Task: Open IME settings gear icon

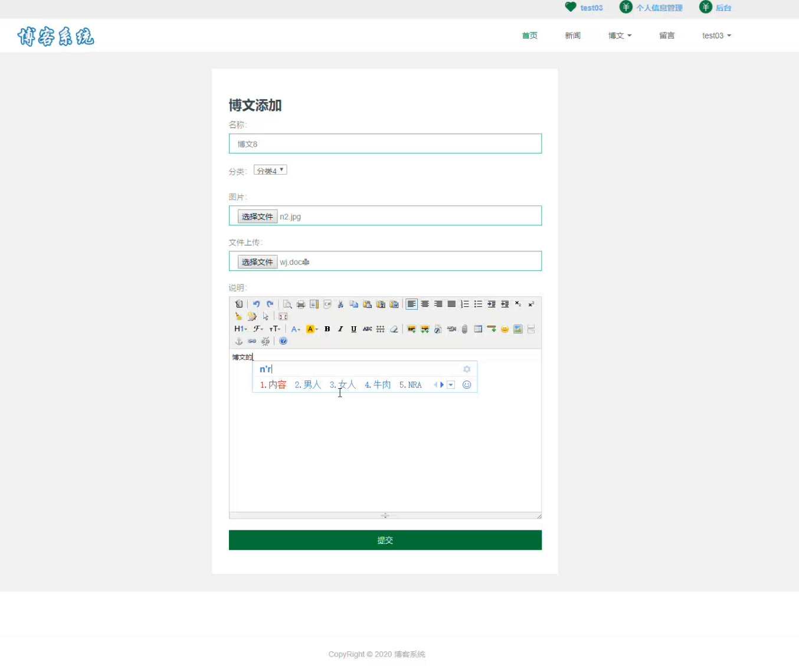Action: pos(467,369)
